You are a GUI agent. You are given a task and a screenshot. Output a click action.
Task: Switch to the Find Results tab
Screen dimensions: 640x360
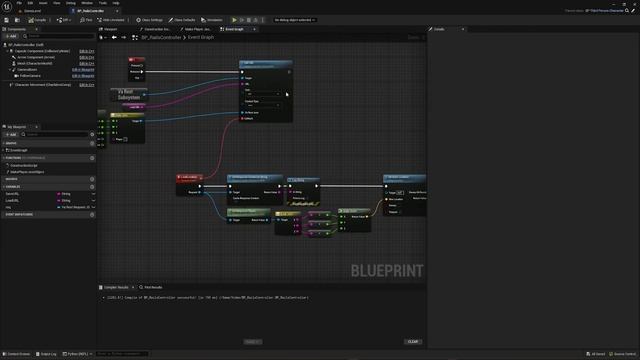(x=151, y=287)
